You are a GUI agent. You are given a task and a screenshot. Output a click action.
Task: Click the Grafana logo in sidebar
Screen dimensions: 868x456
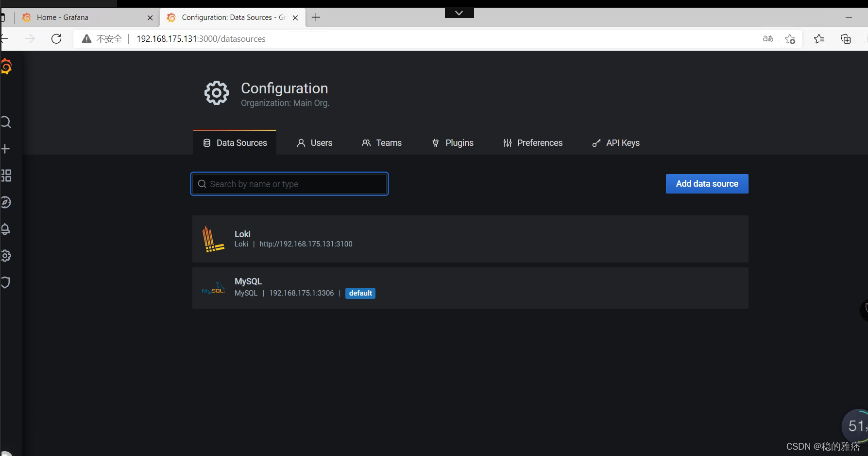[6, 67]
